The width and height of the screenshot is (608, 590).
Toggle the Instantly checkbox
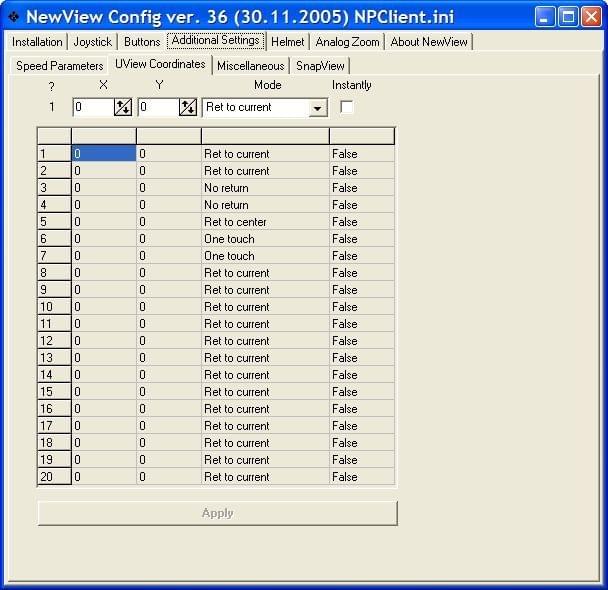click(347, 107)
